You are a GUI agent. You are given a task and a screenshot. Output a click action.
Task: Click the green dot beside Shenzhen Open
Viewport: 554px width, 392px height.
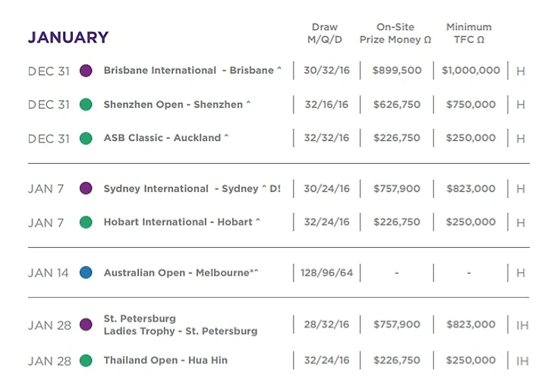click(87, 105)
